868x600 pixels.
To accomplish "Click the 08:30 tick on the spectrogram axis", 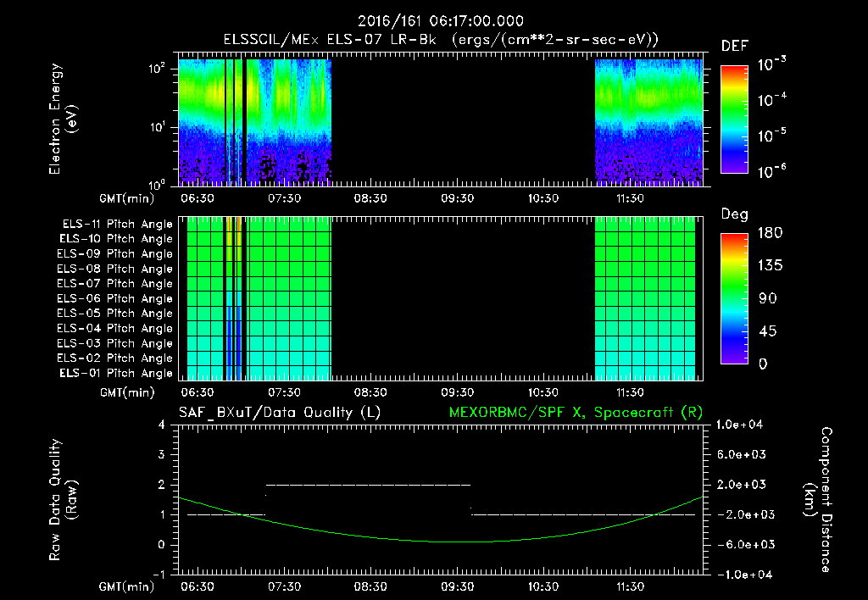I will [370, 198].
